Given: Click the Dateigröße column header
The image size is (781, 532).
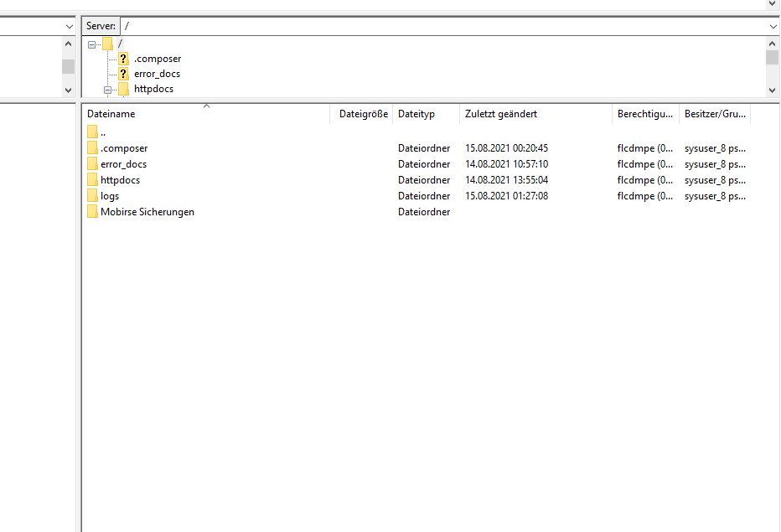Looking at the screenshot, I should (x=364, y=114).
